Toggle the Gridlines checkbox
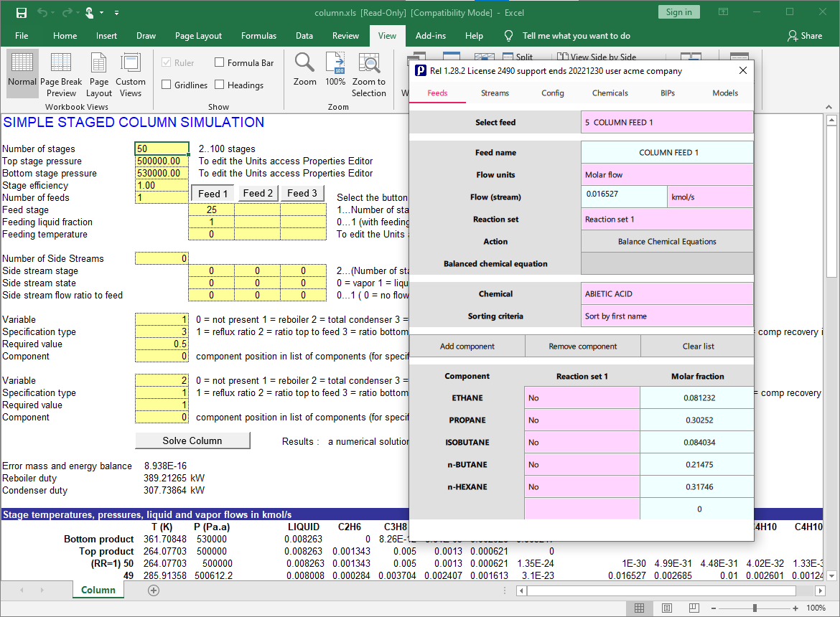This screenshot has height=617, width=840. pyautogui.click(x=166, y=85)
